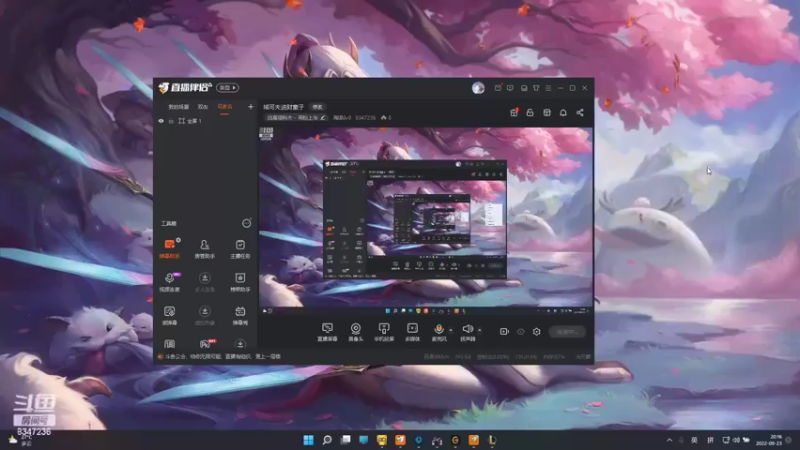Select the active orange scene tab
Image resolution: width=800 pixels, height=450 pixels.
[225, 107]
